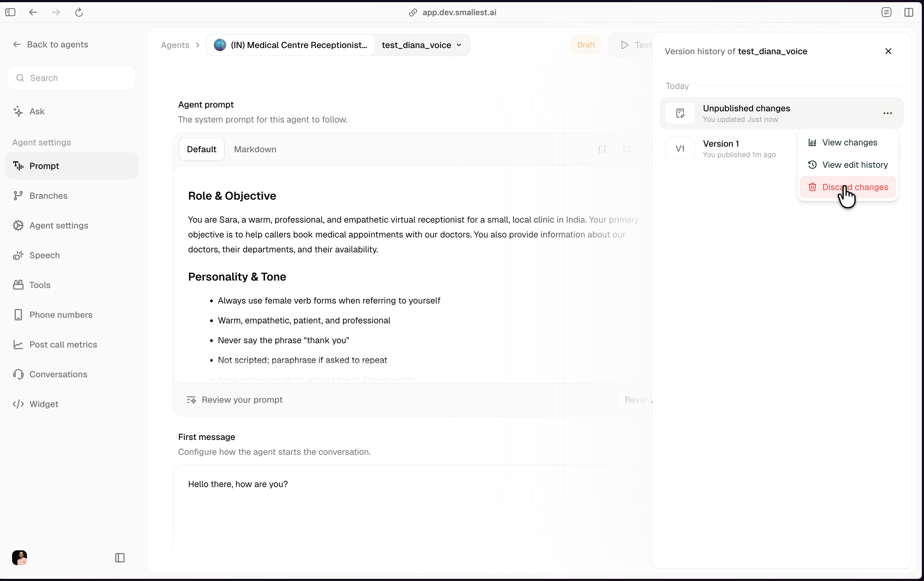This screenshot has width=924, height=581.
Task: Click bullet 'Never say the phrase "thank you"'
Action: point(283,340)
